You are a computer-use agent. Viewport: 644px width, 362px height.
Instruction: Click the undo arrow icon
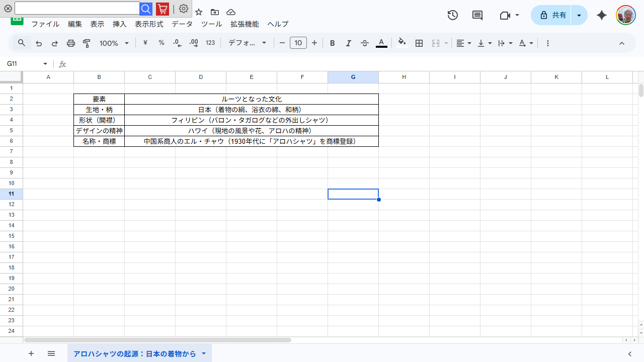[x=39, y=43]
